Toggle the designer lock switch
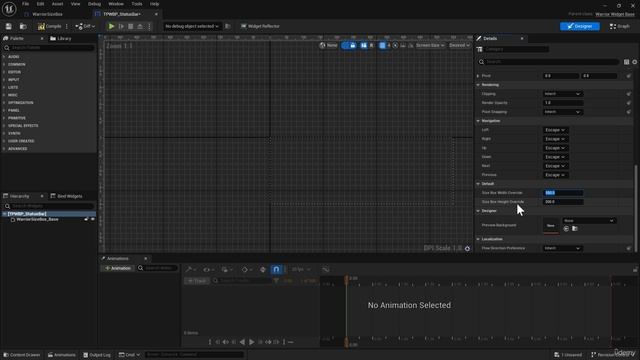Viewport: 640px width, 360px height. (x=349, y=45)
